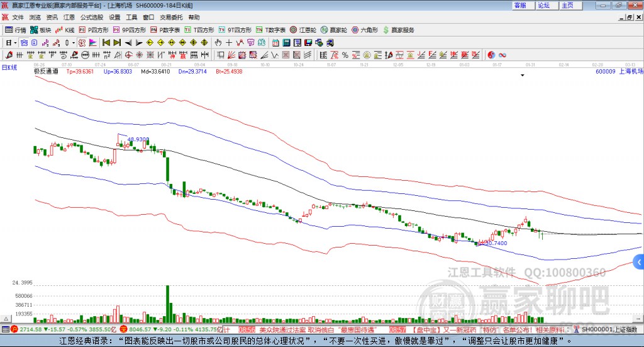This screenshot has height=347, width=644.
Task: Click the flag-shaped chart icon
Action: [x=93, y=43]
